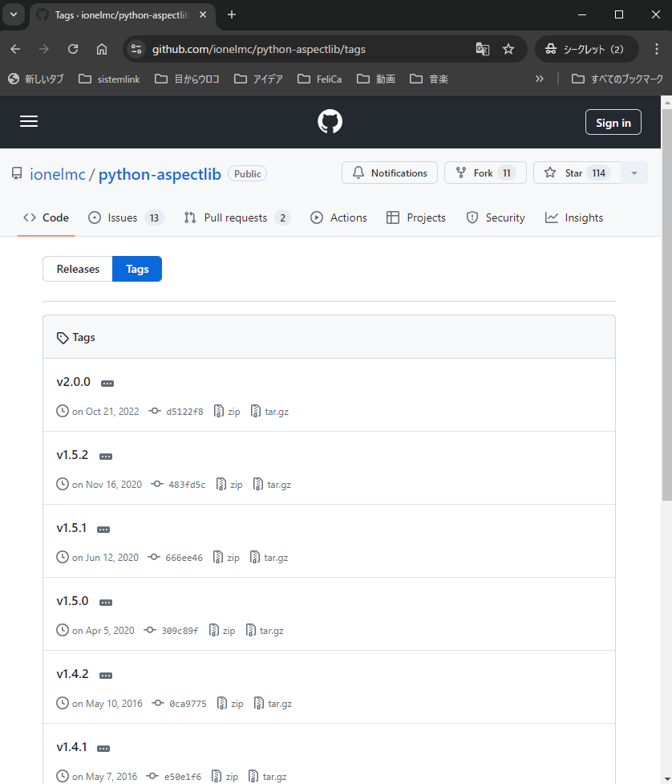Viewport: 672px width, 784px height.
Task: Switch to the Releases view
Action: [78, 268]
